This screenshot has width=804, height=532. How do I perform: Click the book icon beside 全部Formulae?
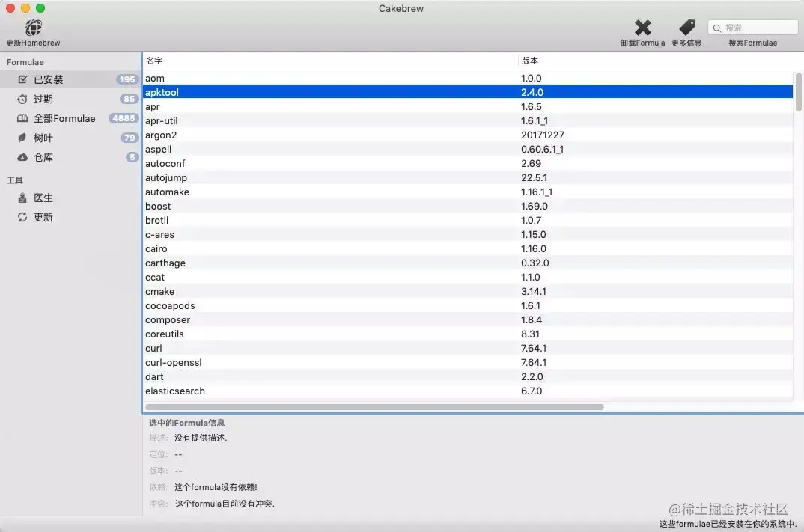[22, 118]
